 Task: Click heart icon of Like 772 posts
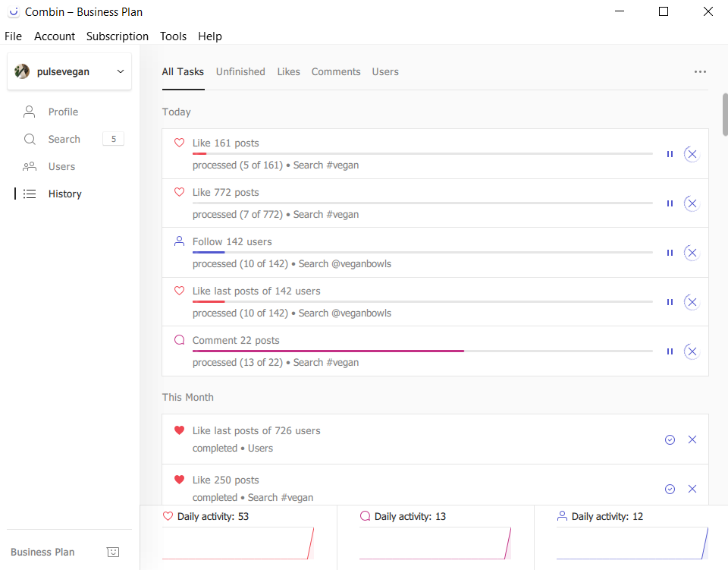(179, 192)
